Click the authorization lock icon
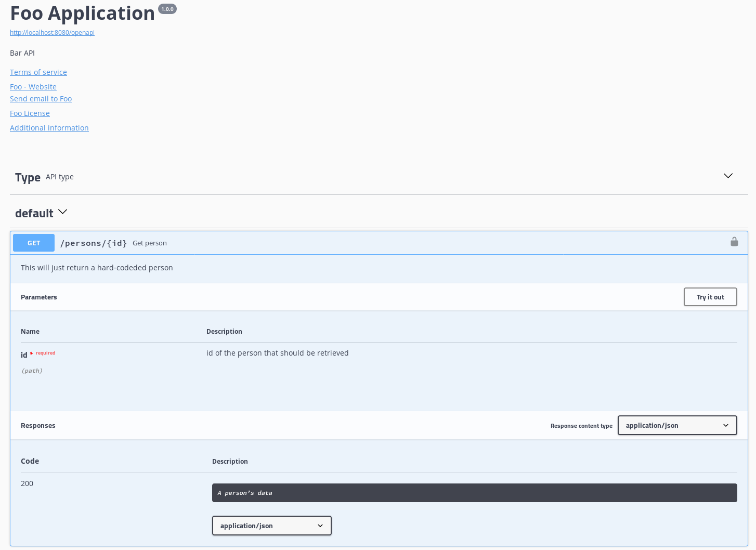The image size is (756, 550). click(x=734, y=242)
